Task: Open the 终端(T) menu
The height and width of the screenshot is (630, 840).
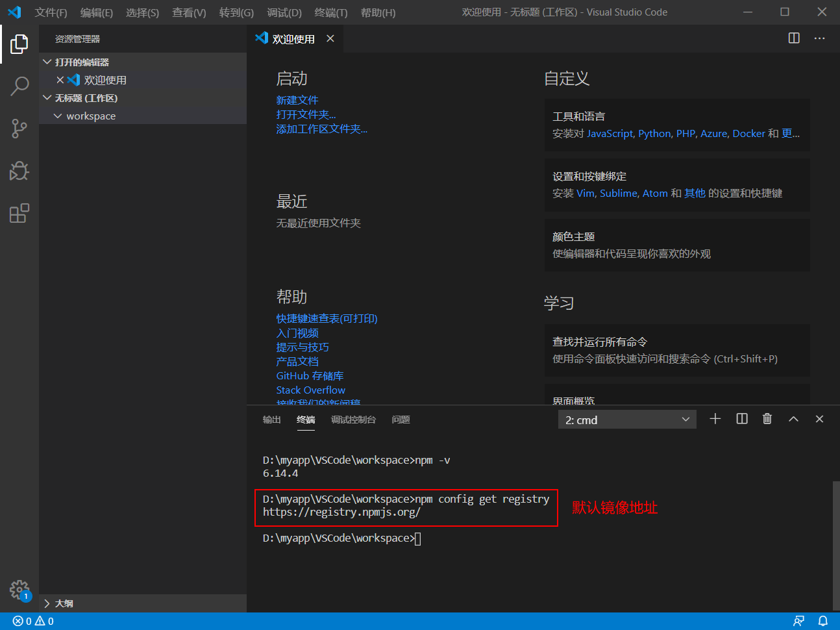Action: click(x=331, y=12)
